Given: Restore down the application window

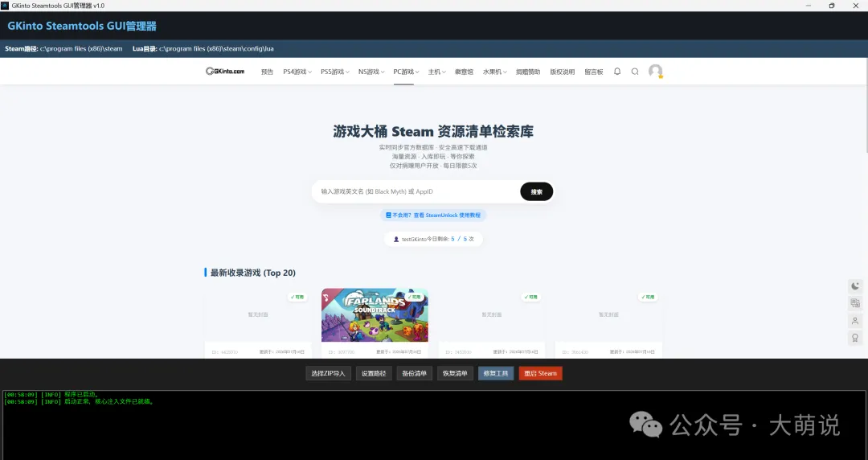Looking at the screenshot, I should [832, 6].
